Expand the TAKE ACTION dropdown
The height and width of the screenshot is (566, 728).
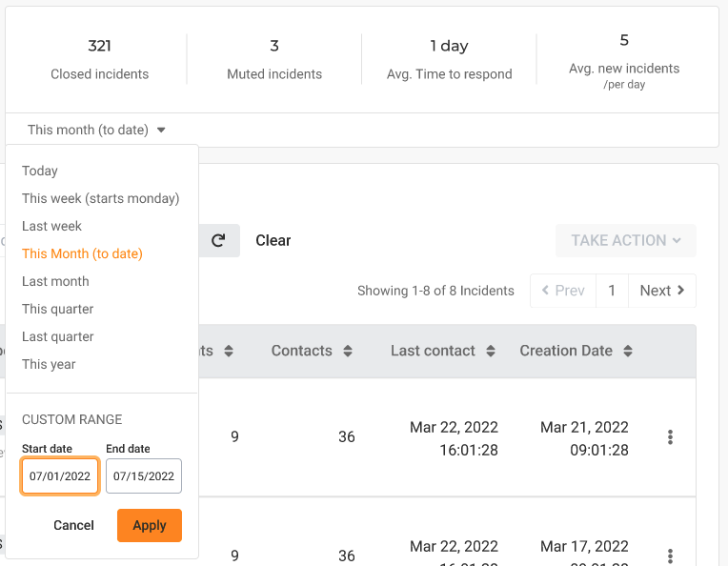[626, 241]
